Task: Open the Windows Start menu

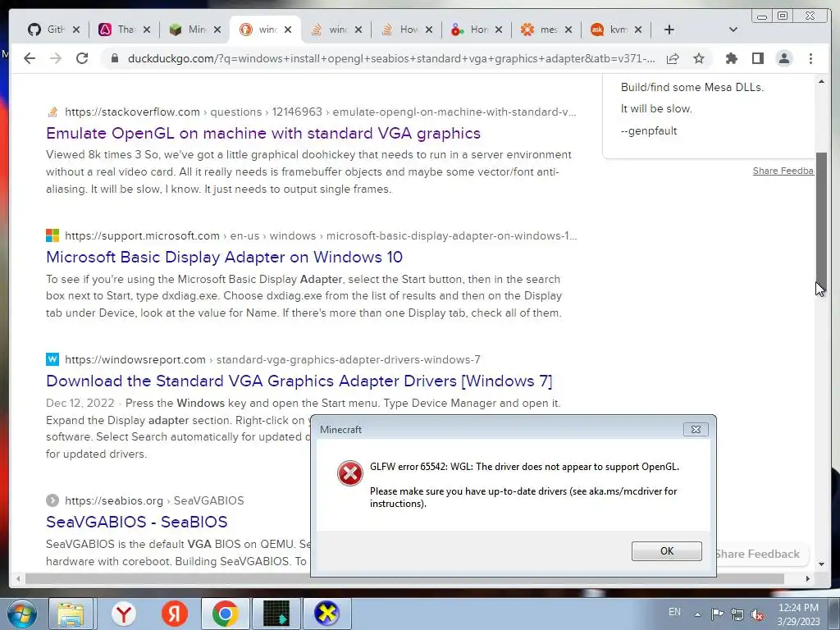Action: point(21,614)
